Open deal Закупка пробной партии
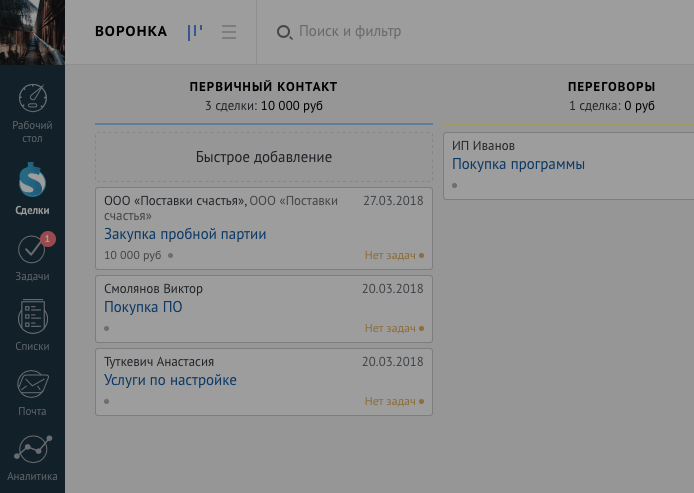 coord(185,234)
